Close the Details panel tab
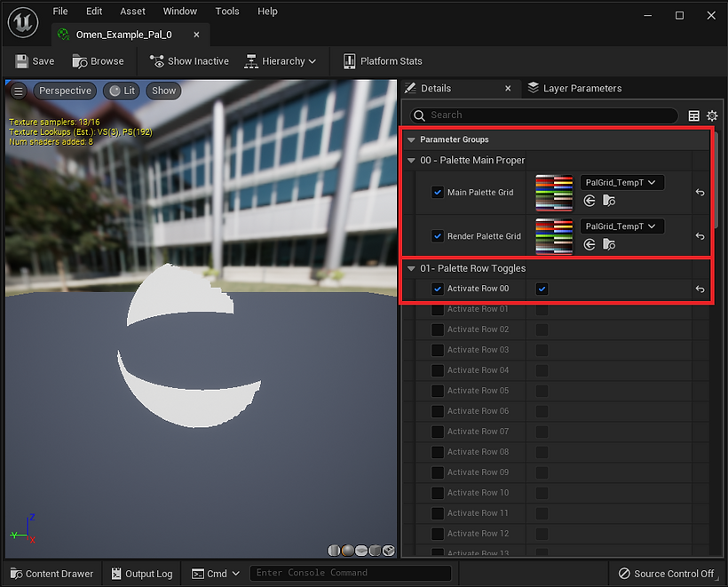The height and width of the screenshot is (587, 728). tap(508, 88)
